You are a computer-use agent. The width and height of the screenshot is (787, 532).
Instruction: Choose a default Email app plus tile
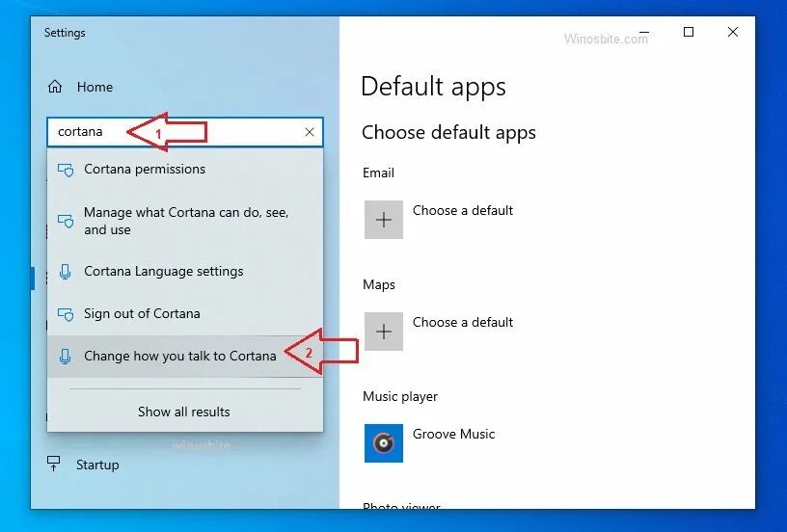[x=384, y=220]
